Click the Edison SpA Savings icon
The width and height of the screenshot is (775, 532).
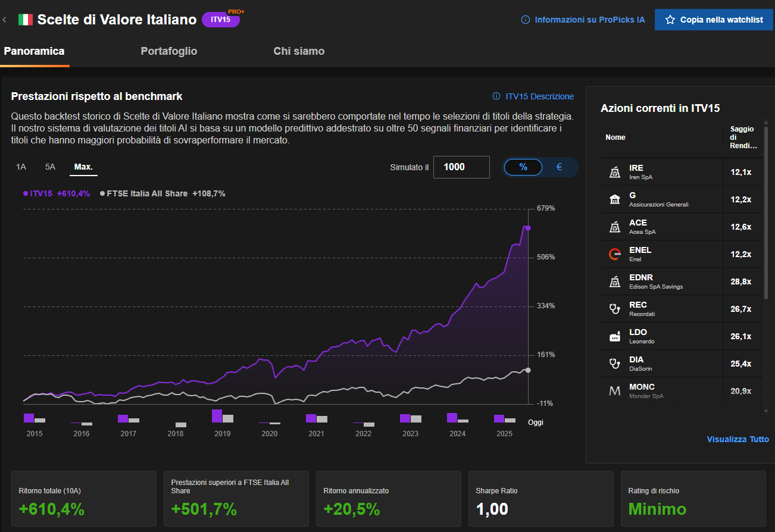[x=614, y=281]
